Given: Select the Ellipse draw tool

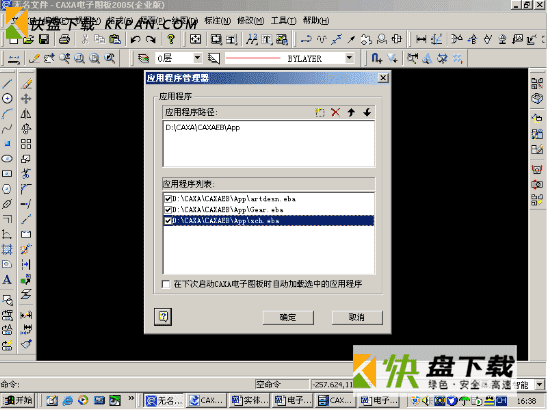Looking at the screenshot, I should (7, 159).
